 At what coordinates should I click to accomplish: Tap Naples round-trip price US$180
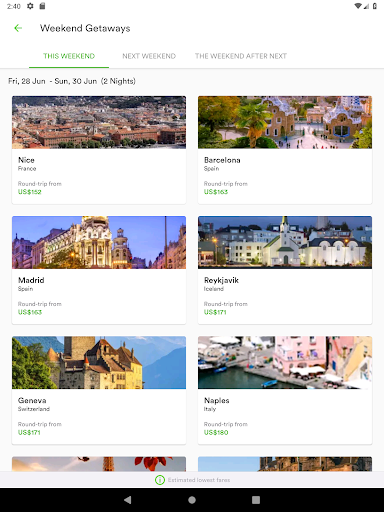pyautogui.click(x=216, y=432)
